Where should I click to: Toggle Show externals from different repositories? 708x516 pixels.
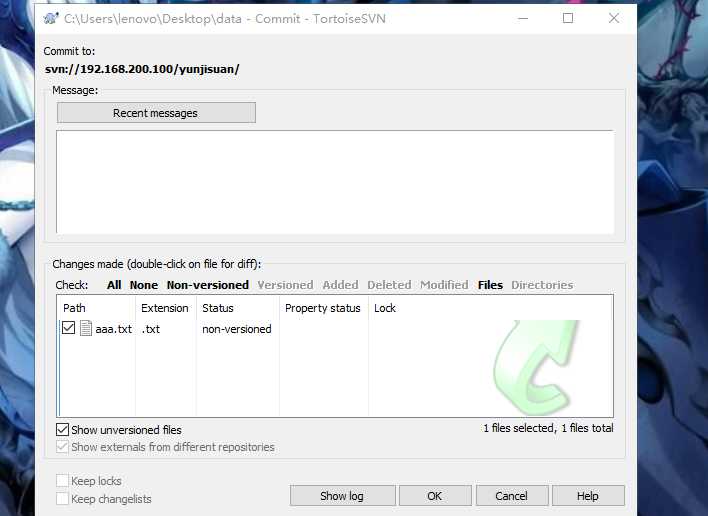pyautogui.click(x=62, y=447)
